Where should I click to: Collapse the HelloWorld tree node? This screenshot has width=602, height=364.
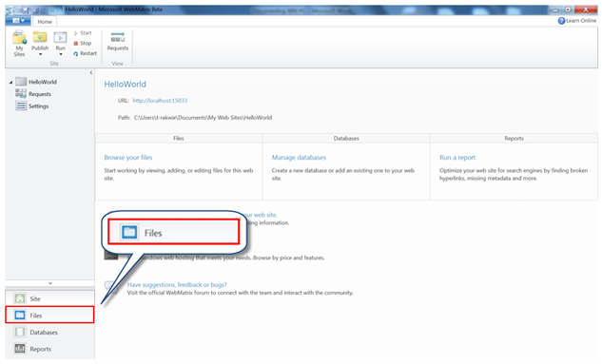[10, 82]
